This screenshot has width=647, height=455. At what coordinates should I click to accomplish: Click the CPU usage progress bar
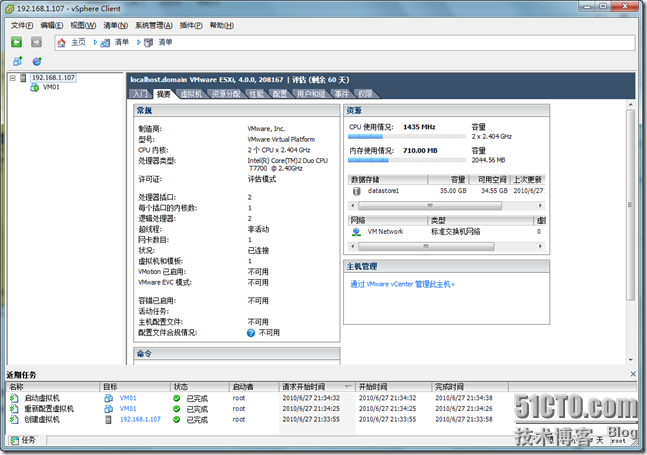point(407,137)
